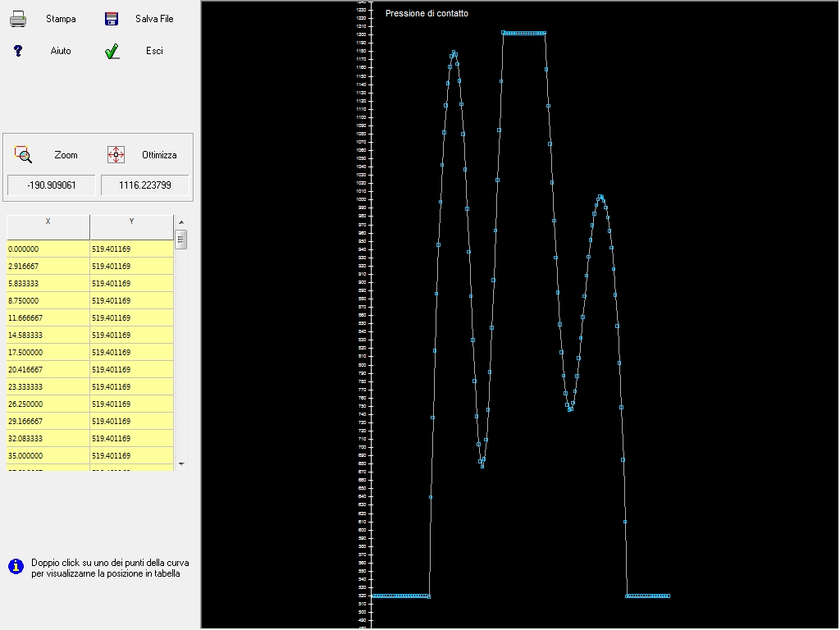The width and height of the screenshot is (840, 630).
Task: Click the Y coordinate field showing 1116.223799
Action: (145, 185)
